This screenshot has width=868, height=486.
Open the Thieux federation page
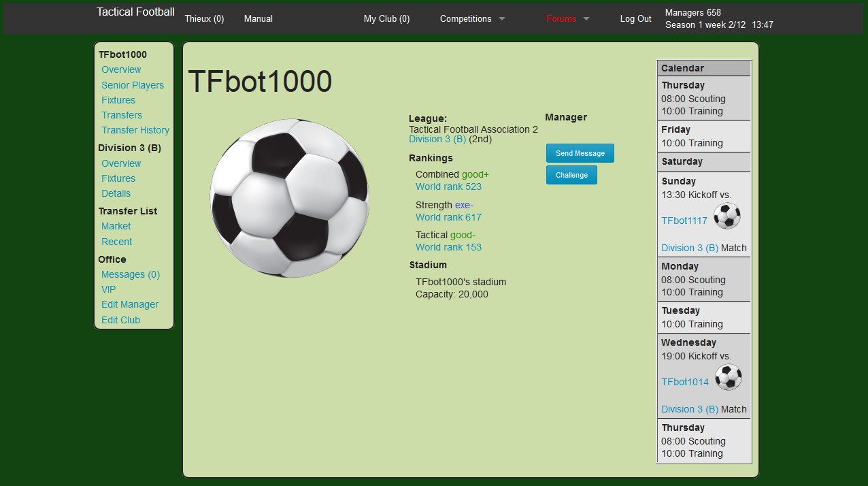pos(204,18)
